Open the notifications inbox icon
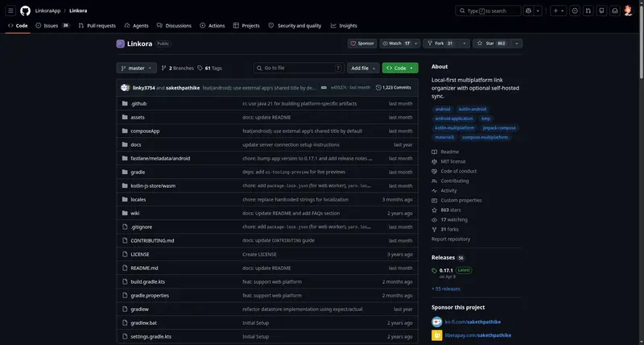 click(x=615, y=10)
